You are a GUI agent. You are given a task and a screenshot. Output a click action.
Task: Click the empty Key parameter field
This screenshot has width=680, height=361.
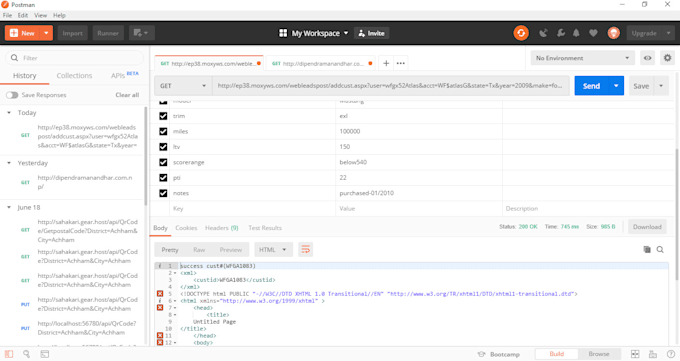(253, 209)
